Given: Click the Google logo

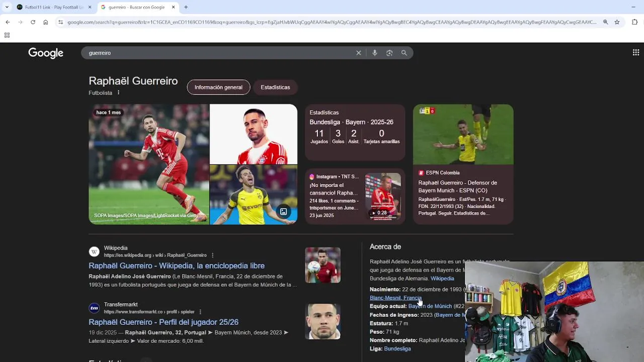Looking at the screenshot, I should pyautogui.click(x=46, y=53).
